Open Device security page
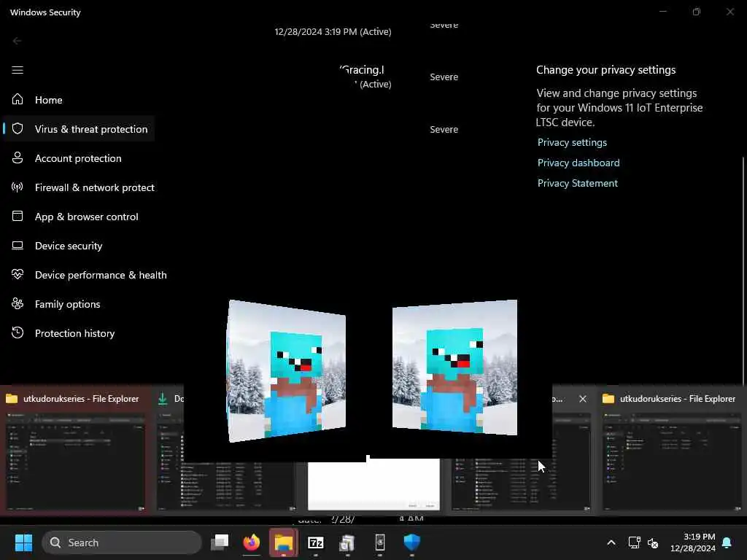747x560 pixels. 69,246
